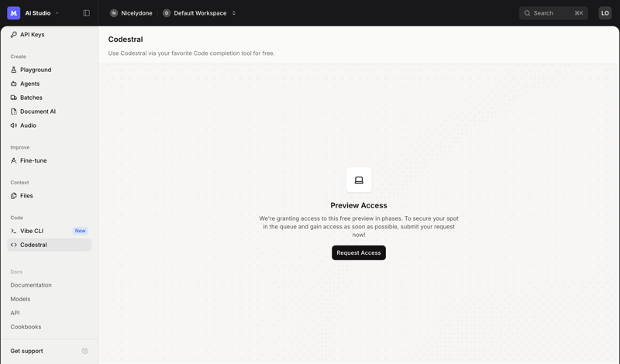This screenshot has width=620, height=364.
Task: Open the Documentation link
Action: (31, 285)
